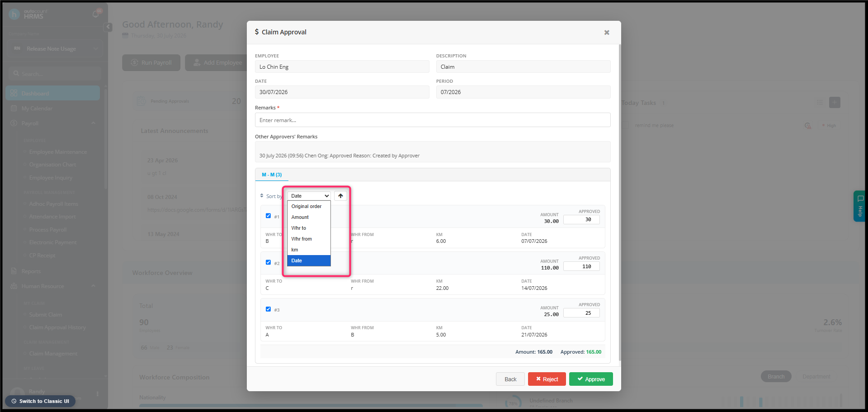868x412 pixels.
Task: Open company selector 'Release Note Usage'
Action: point(55,49)
